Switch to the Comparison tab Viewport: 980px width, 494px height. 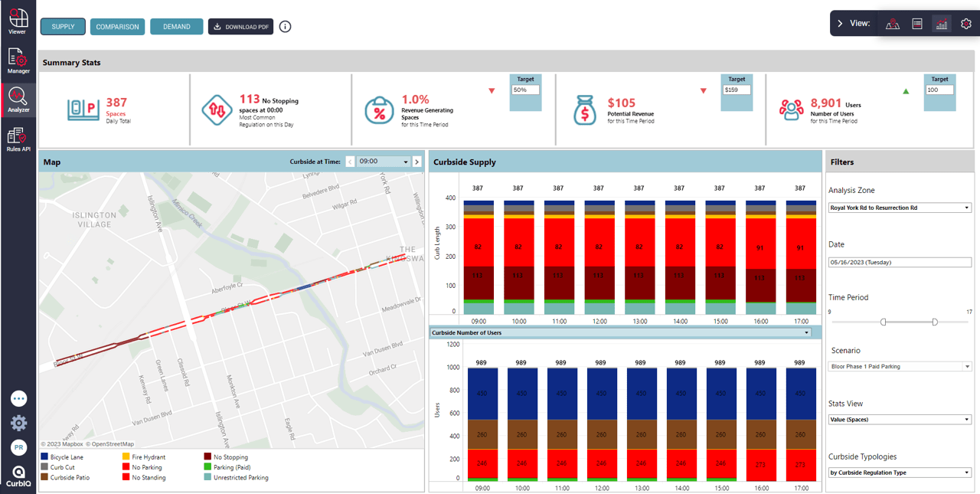click(x=116, y=26)
